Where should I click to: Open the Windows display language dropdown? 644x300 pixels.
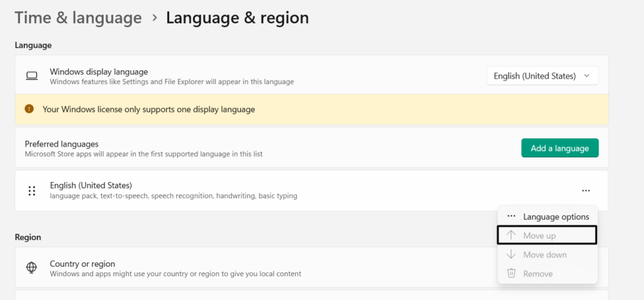coord(542,76)
